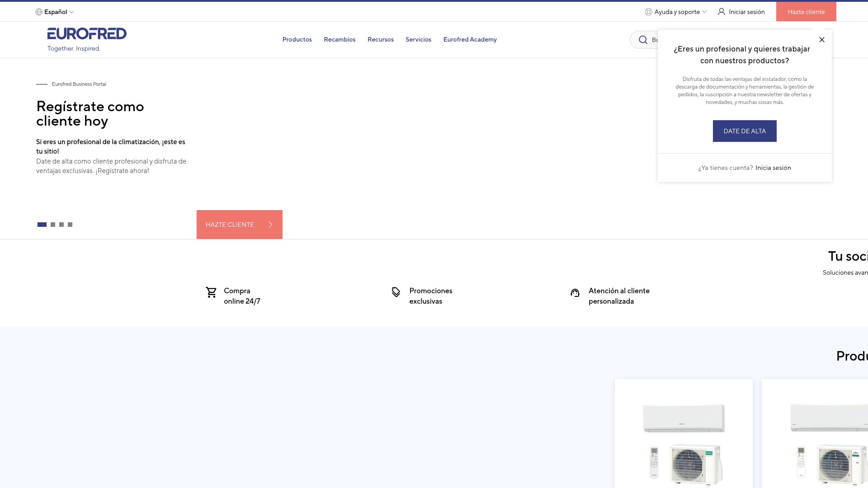Viewport: 868px width, 488px height.
Task: Click the Ayuda y soporte lifebuoy icon
Action: click(648, 12)
